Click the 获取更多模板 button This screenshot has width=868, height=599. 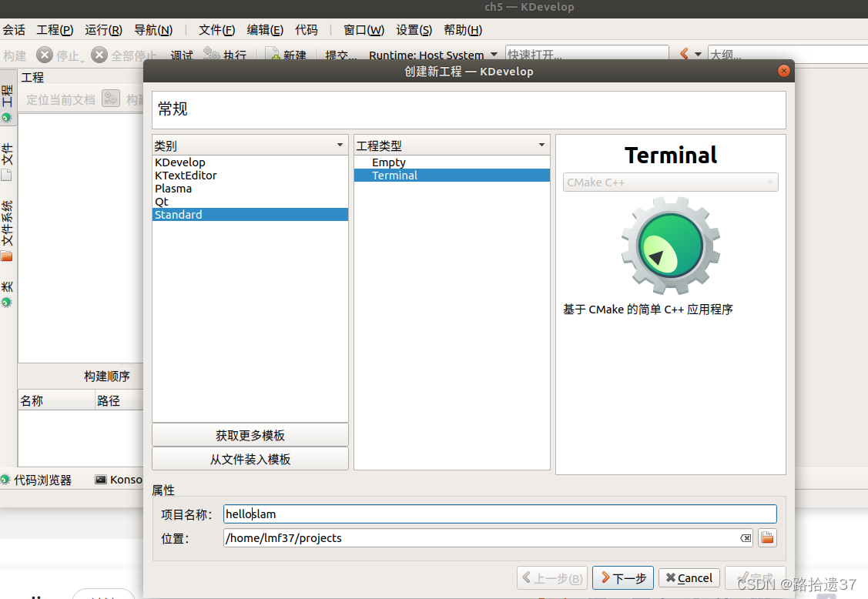tap(250, 435)
